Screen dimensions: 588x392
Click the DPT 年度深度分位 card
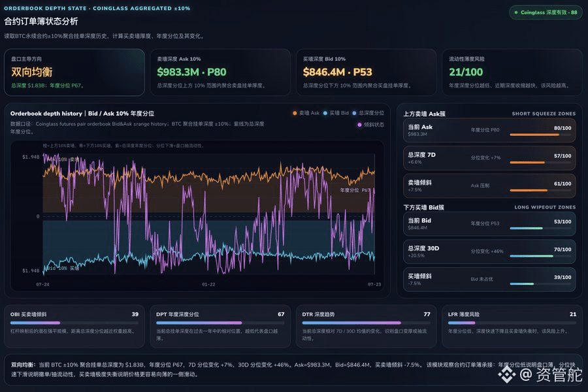[220, 327]
